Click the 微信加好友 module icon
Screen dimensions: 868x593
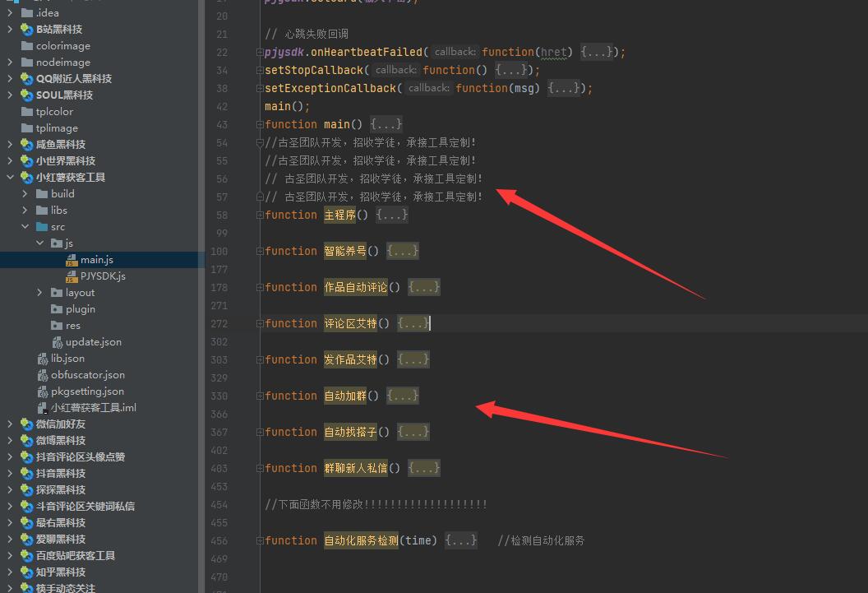click(27, 424)
